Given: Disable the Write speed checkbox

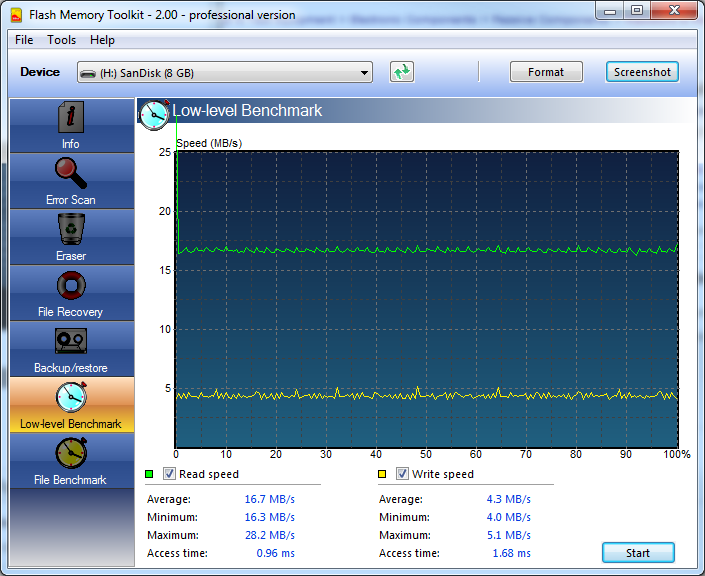Looking at the screenshot, I should [403, 474].
